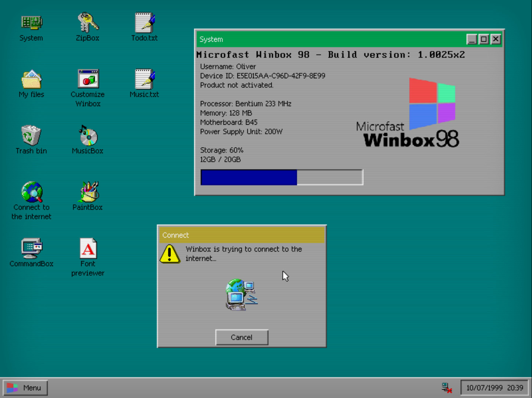Image resolution: width=532 pixels, height=398 pixels.
Task: Click the storage usage progress bar
Action: coord(281,177)
